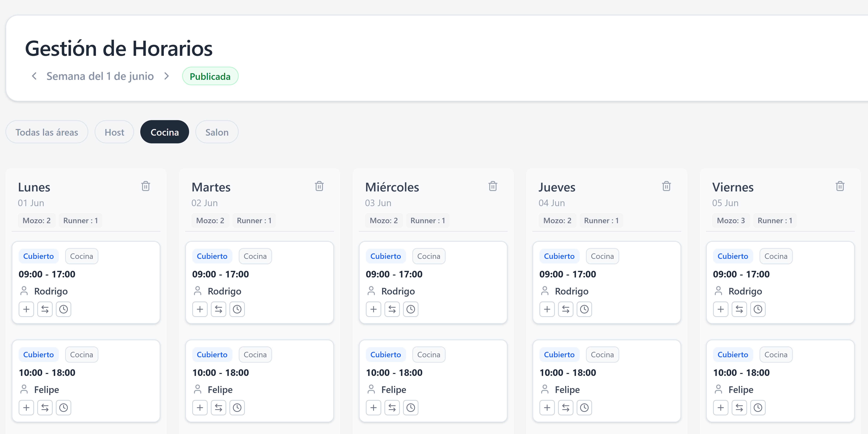The height and width of the screenshot is (434, 868).
Task: Select the Cocina area filter
Action: pyautogui.click(x=164, y=132)
